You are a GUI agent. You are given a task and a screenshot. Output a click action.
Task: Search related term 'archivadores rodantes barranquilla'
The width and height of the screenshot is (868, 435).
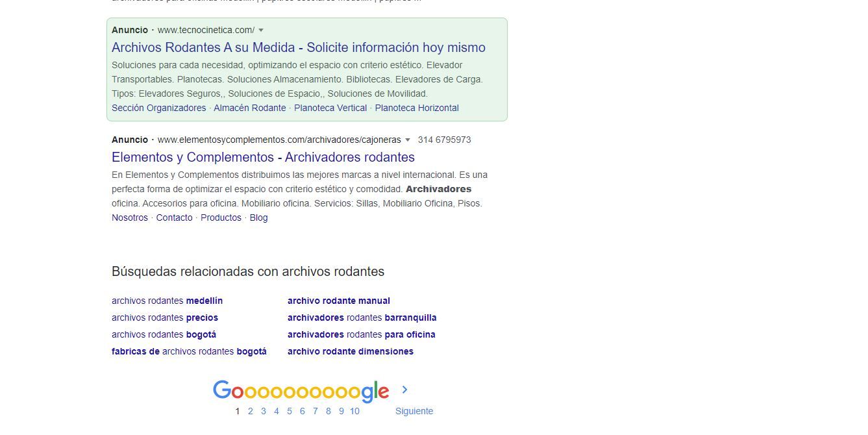point(362,317)
